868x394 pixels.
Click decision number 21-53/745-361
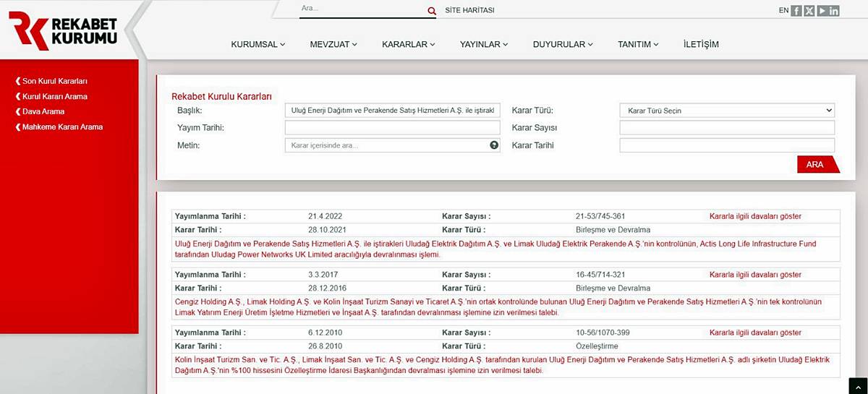600,216
